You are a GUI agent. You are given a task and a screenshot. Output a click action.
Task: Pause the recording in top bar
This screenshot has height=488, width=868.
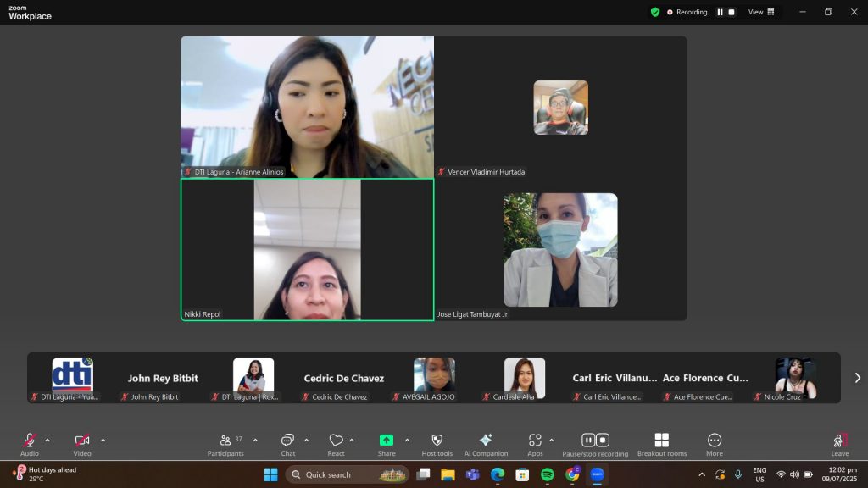721,12
